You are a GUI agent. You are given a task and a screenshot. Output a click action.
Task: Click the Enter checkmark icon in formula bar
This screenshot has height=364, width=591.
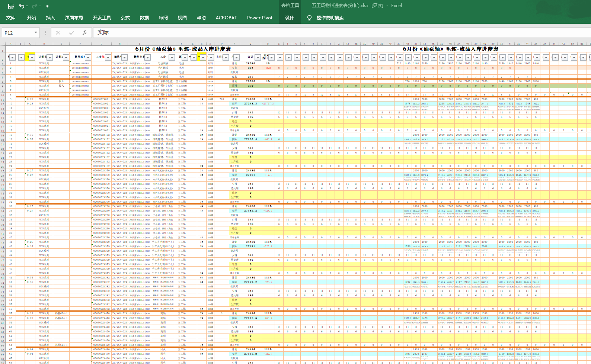click(71, 33)
